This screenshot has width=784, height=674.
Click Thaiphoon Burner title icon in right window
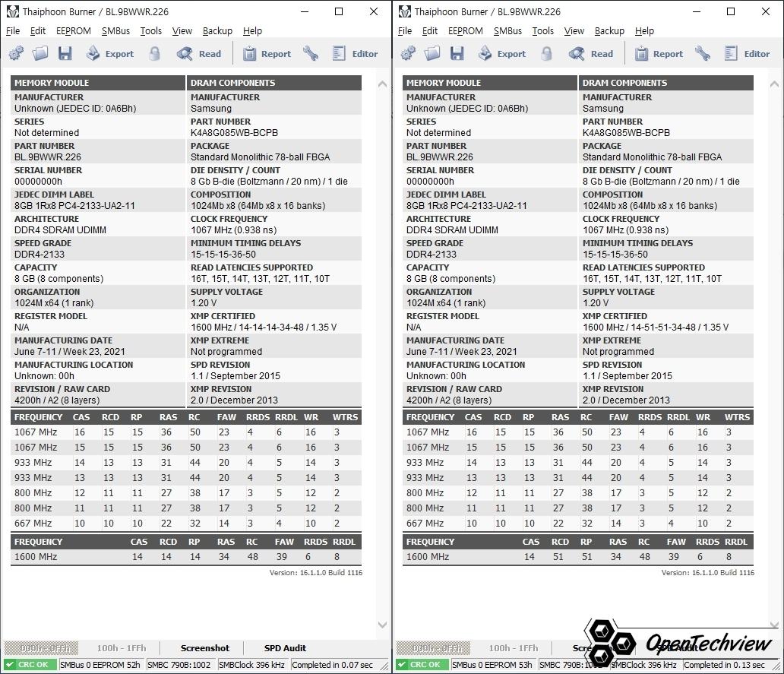(404, 11)
